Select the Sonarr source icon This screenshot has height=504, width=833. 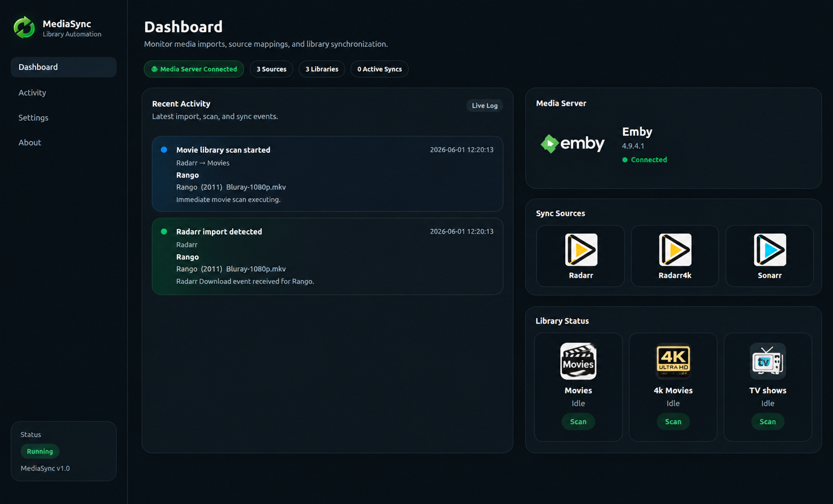coord(769,250)
